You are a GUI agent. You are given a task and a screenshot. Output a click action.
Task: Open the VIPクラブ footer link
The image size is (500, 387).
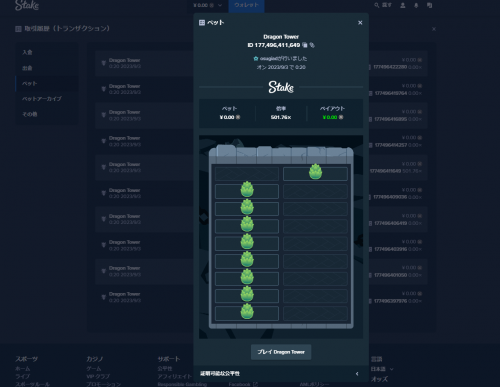[x=98, y=376]
